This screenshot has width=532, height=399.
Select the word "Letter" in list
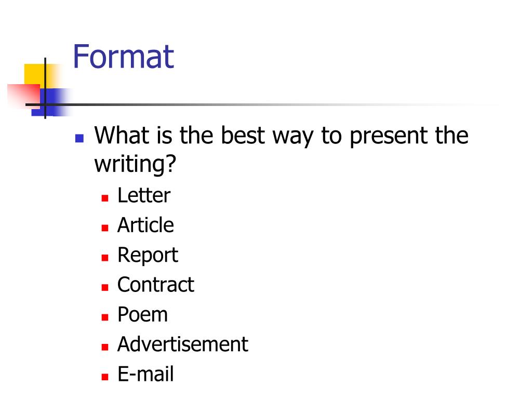(144, 195)
